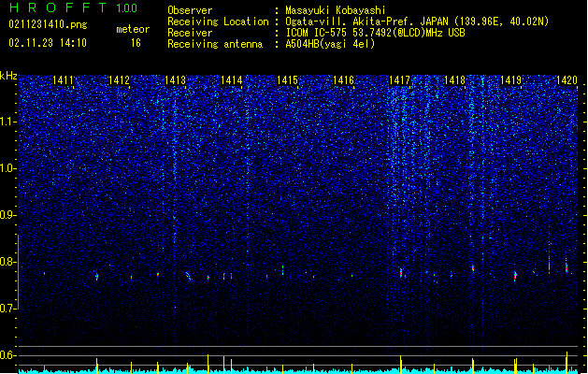The image size is (588, 374).
Task: Click the Receiving Location label
Action: (x=218, y=22)
